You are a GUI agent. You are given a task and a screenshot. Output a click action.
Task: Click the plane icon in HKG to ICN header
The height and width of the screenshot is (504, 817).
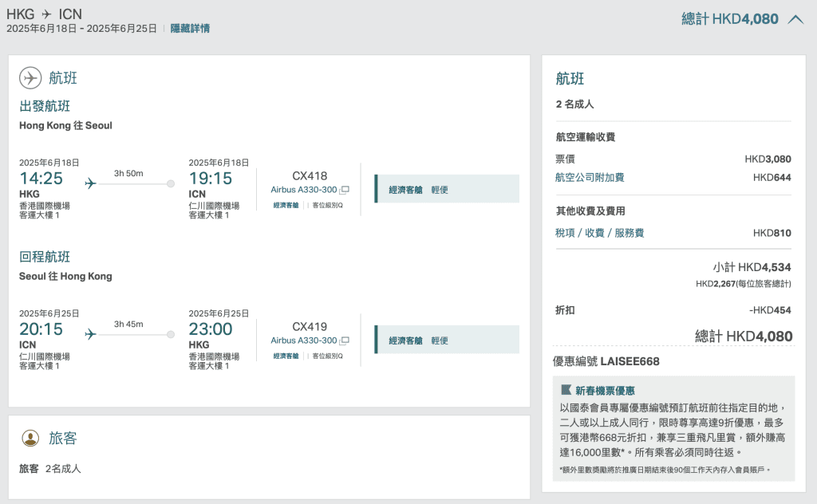click(x=47, y=14)
